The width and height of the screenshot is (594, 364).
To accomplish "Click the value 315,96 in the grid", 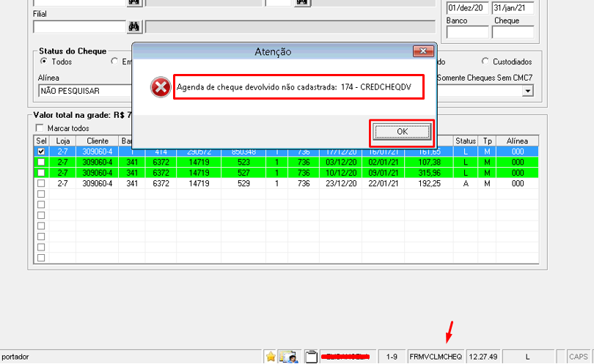I will [429, 173].
